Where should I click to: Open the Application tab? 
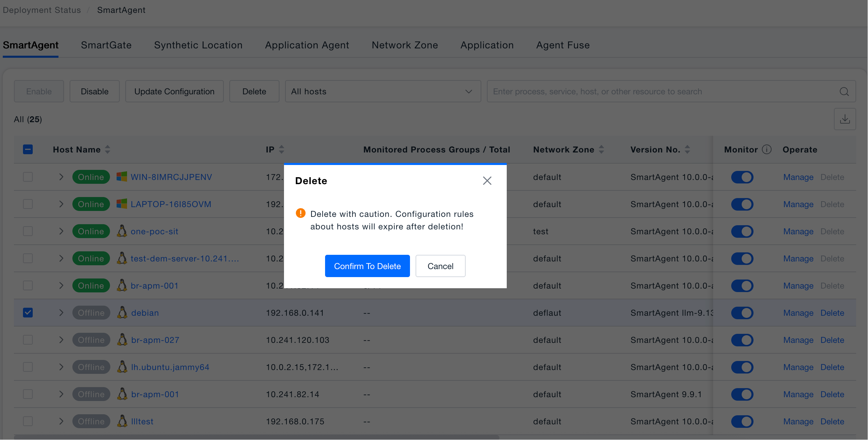pyautogui.click(x=487, y=45)
